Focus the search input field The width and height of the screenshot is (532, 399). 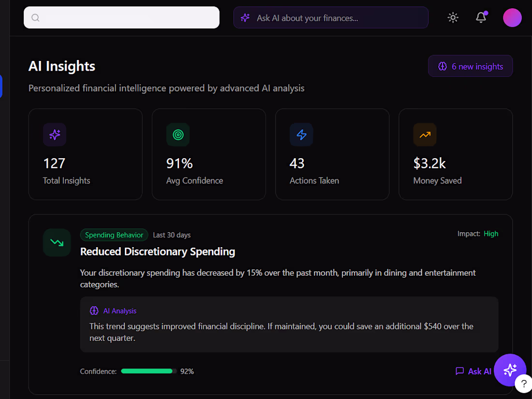[128, 18]
